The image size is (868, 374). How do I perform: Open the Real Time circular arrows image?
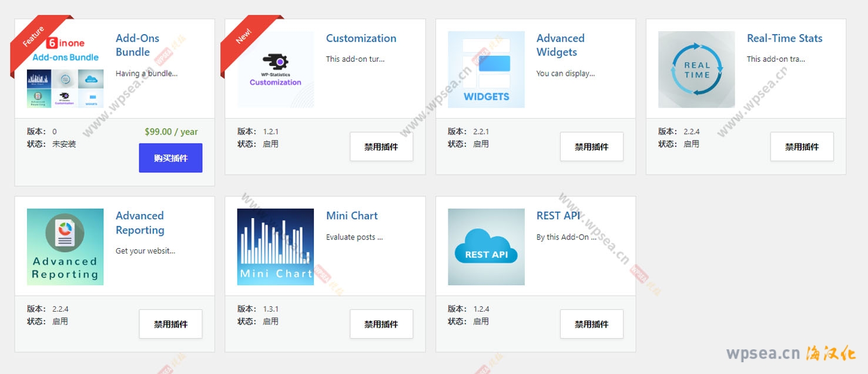click(696, 69)
